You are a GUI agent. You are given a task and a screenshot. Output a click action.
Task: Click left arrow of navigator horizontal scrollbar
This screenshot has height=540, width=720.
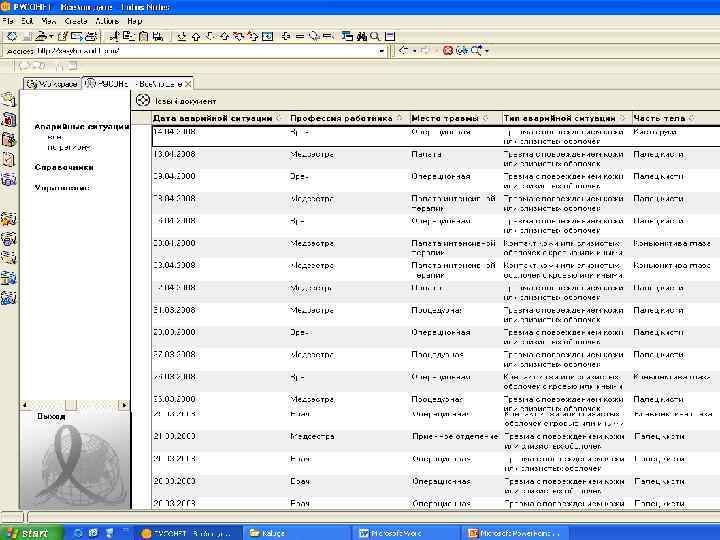pyautogui.click(x=25, y=405)
